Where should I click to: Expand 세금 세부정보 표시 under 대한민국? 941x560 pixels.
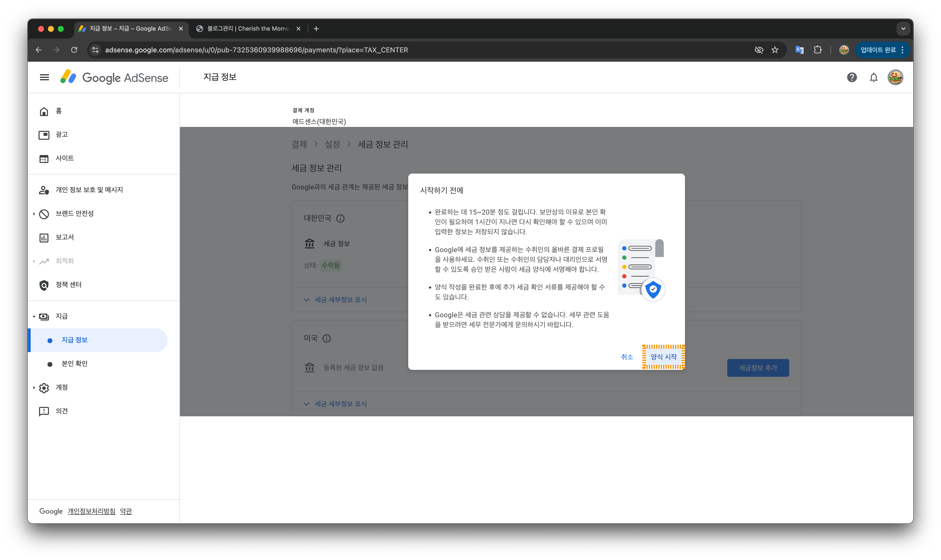click(335, 300)
